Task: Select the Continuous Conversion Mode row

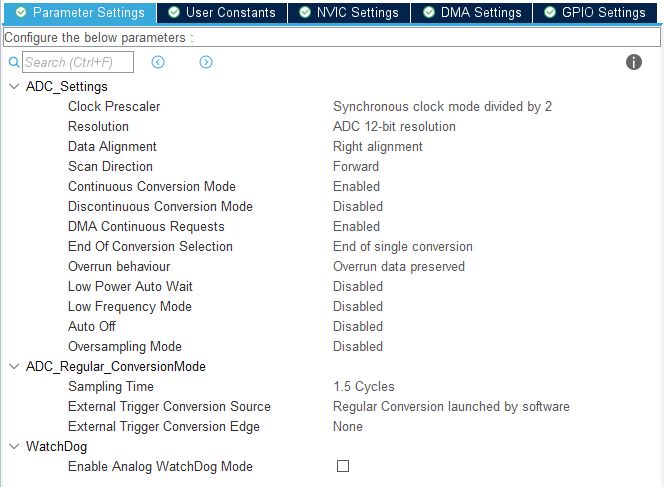Action: point(151,186)
